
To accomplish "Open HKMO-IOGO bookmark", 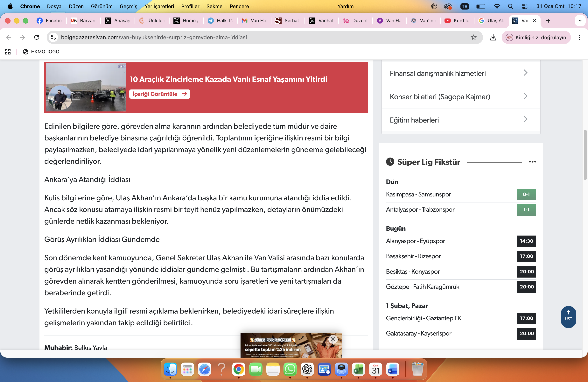I will coord(41,52).
